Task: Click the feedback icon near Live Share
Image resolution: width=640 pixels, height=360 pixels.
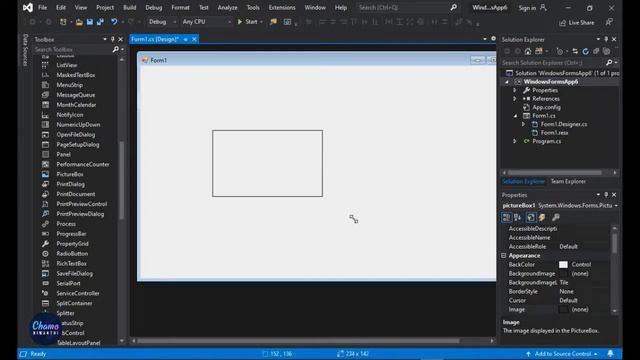Action: [609, 22]
